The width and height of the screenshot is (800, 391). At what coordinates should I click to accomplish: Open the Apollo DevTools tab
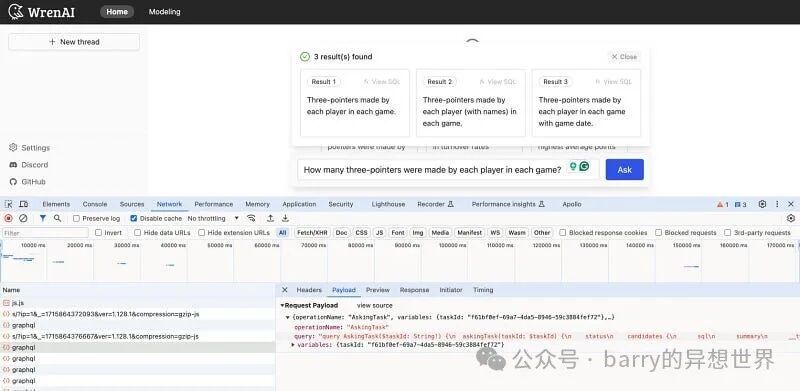571,204
